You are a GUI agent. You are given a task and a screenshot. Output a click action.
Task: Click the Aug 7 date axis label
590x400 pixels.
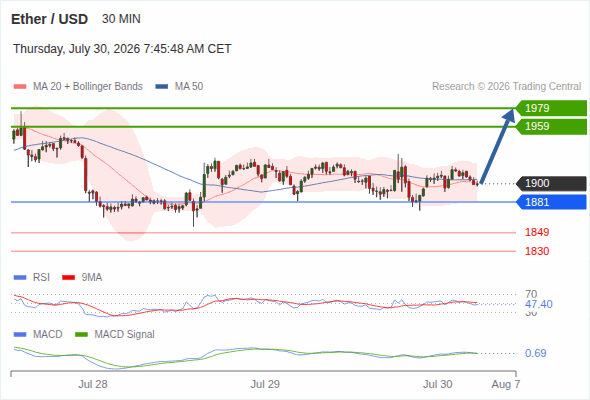pyautogui.click(x=505, y=384)
